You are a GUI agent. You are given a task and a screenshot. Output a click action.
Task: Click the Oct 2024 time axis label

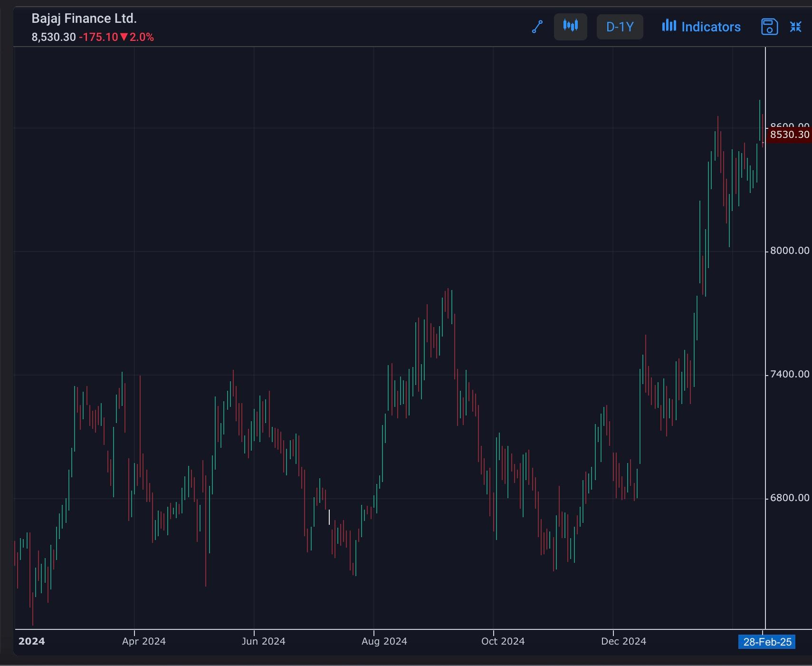click(x=503, y=641)
